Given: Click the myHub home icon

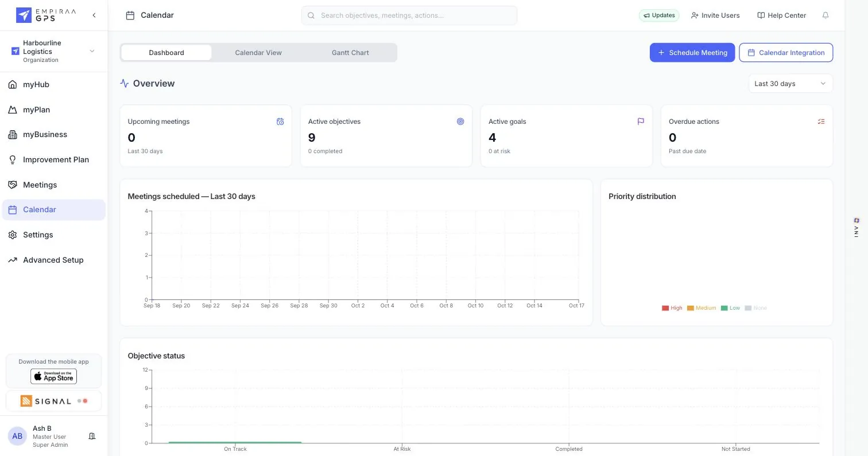Looking at the screenshot, I should (x=13, y=84).
